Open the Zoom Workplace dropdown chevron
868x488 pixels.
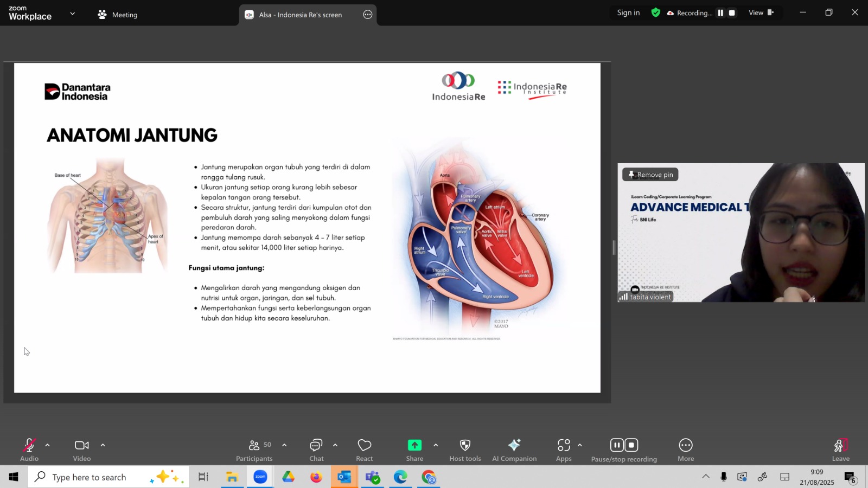click(x=73, y=14)
